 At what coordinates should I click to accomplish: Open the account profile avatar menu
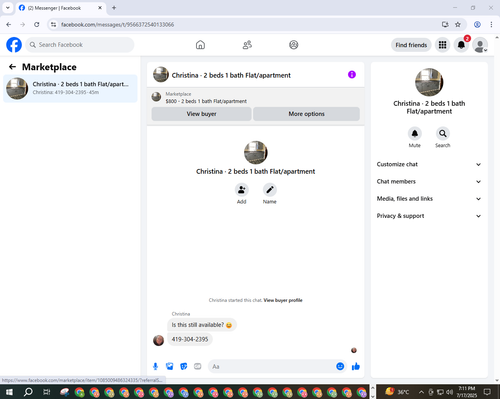coord(480,45)
